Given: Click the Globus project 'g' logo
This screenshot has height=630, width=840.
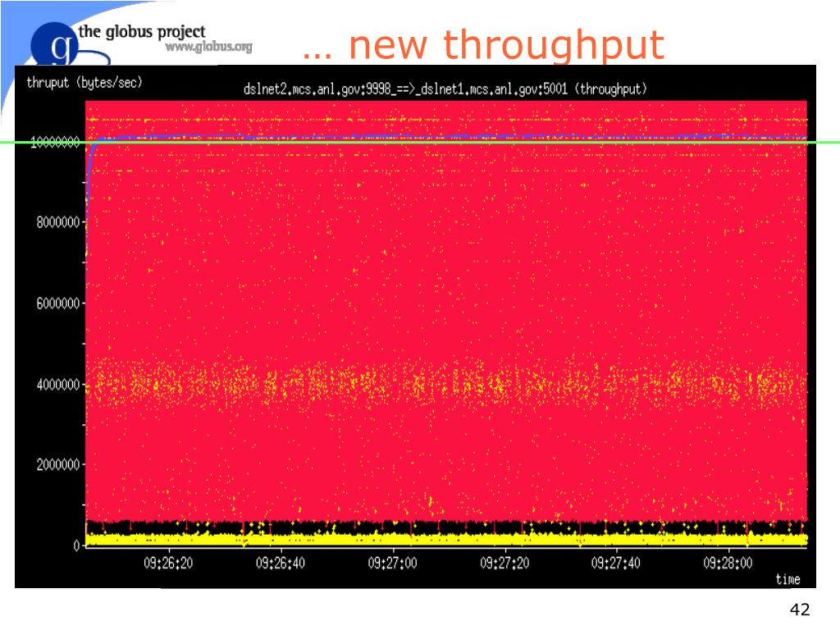Looking at the screenshot, I should [55, 44].
